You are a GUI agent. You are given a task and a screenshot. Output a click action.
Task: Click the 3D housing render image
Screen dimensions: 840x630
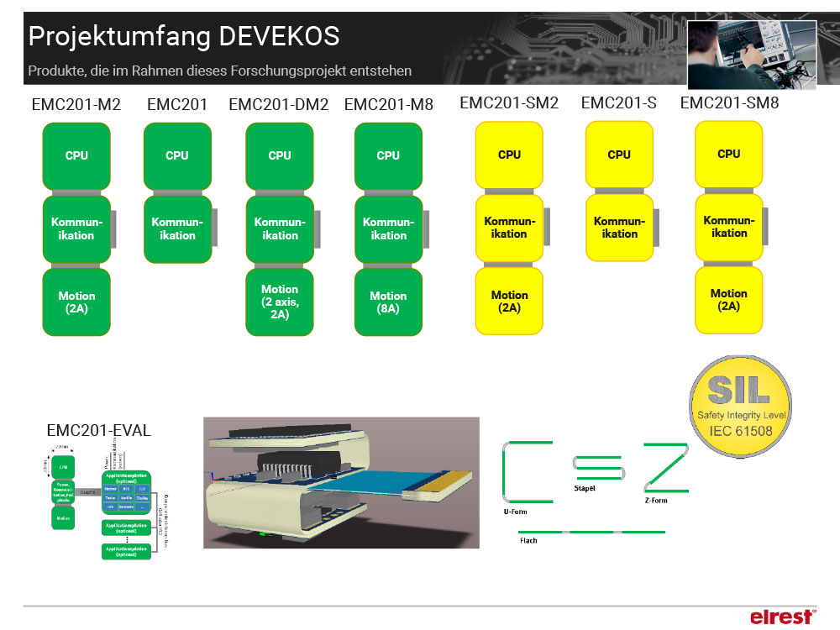pyautogui.click(x=341, y=482)
